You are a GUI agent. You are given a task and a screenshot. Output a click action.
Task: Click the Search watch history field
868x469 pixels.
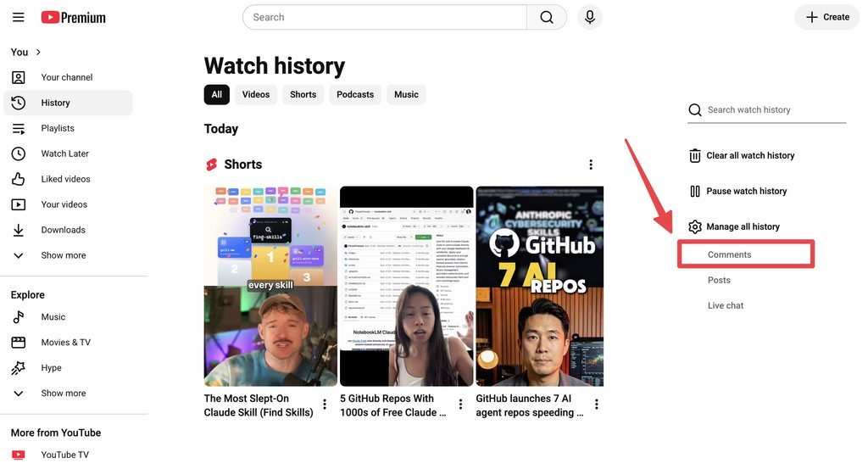(776, 109)
